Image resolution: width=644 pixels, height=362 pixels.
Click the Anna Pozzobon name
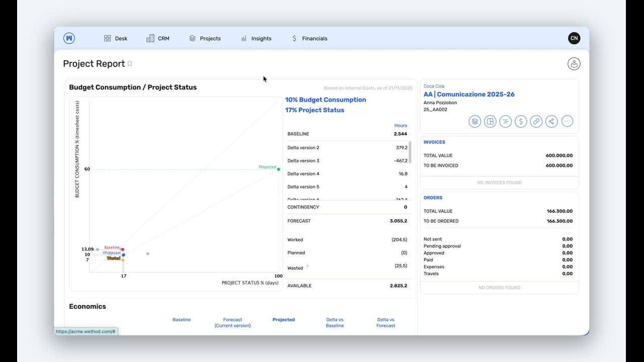click(x=440, y=103)
